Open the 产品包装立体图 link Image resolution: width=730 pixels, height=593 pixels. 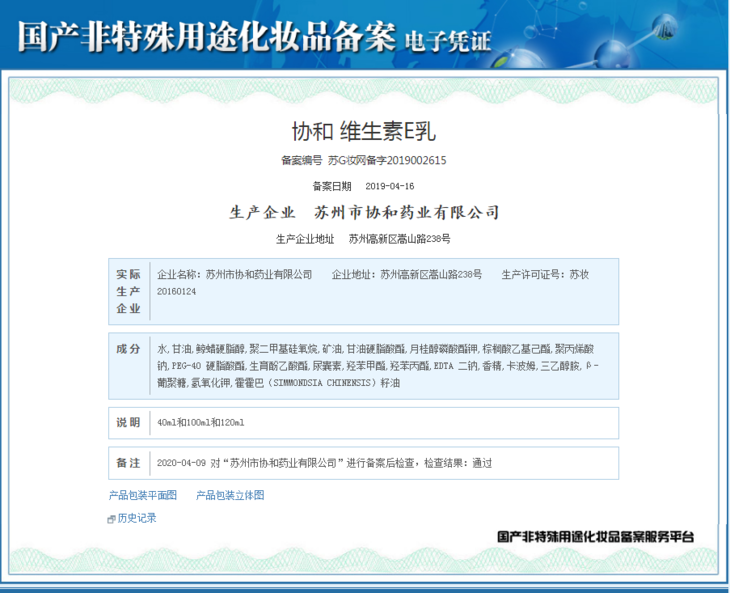(x=230, y=495)
